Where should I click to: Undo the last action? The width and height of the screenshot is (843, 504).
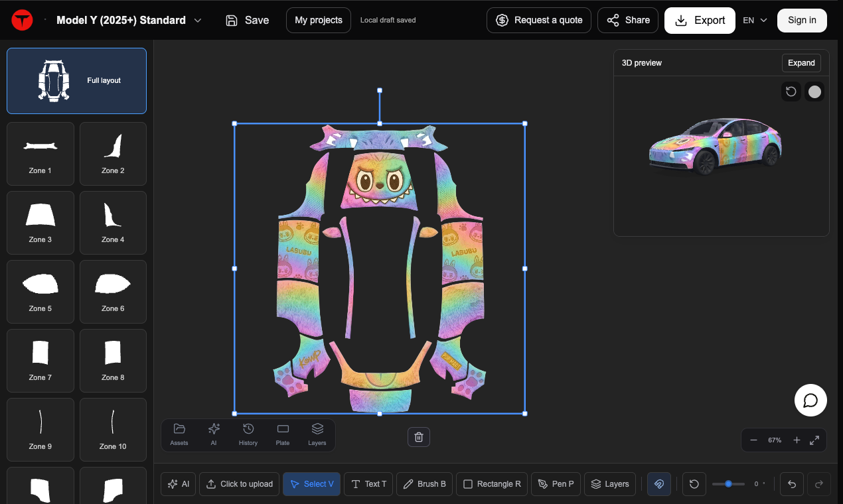[792, 484]
